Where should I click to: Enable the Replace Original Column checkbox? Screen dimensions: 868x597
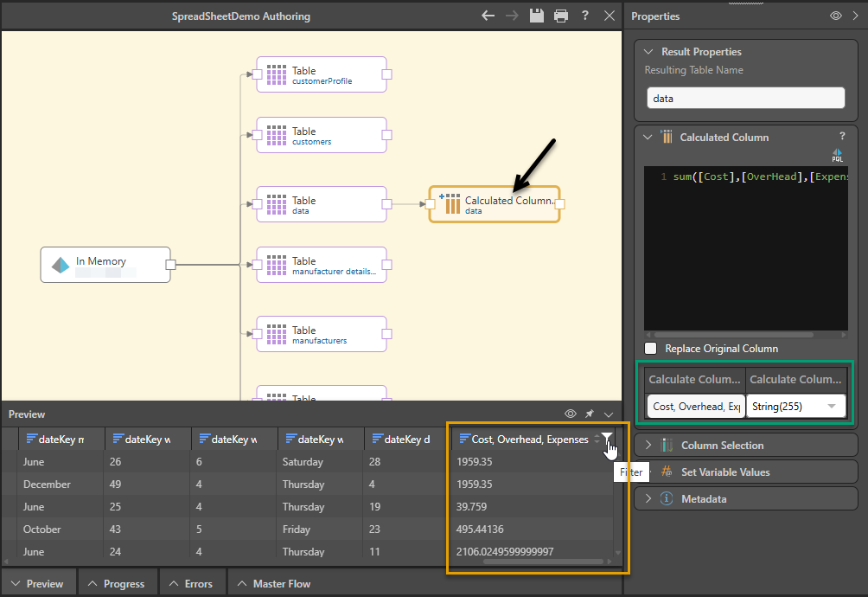click(x=651, y=349)
